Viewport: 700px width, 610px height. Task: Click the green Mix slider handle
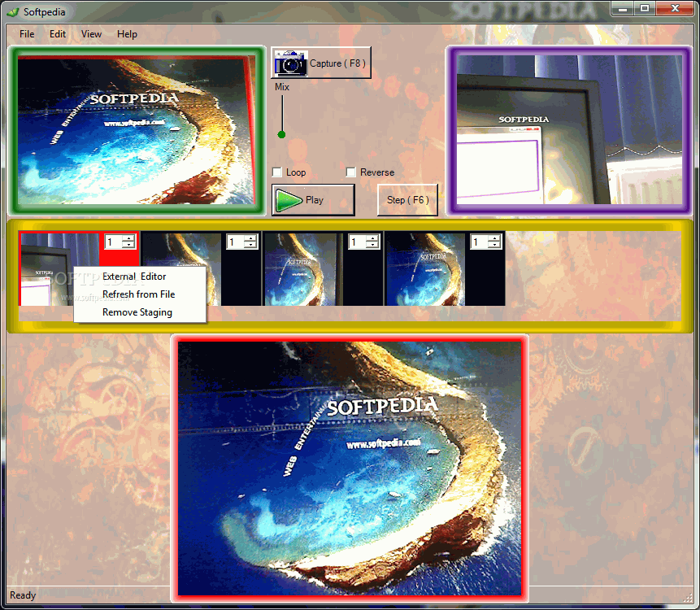pos(281,134)
